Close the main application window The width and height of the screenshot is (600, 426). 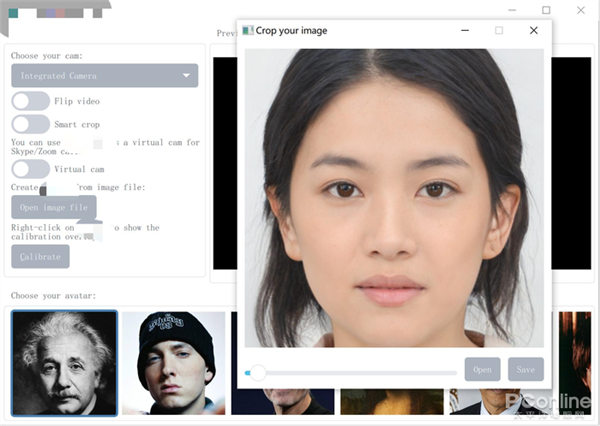(581, 10)
